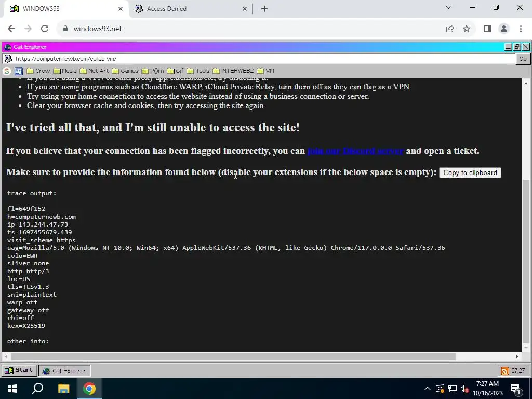
Task: Open the Gif bookmark folder
Action: tap(176, 71)
